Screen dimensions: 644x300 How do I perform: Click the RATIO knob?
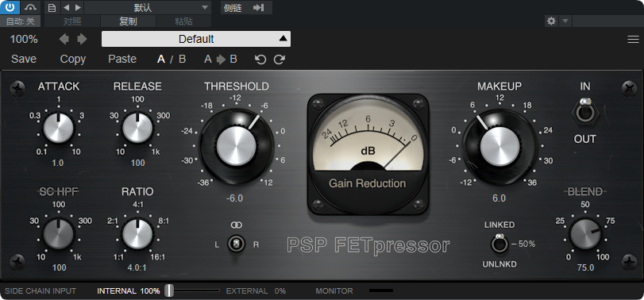click(x=137, y=233)
